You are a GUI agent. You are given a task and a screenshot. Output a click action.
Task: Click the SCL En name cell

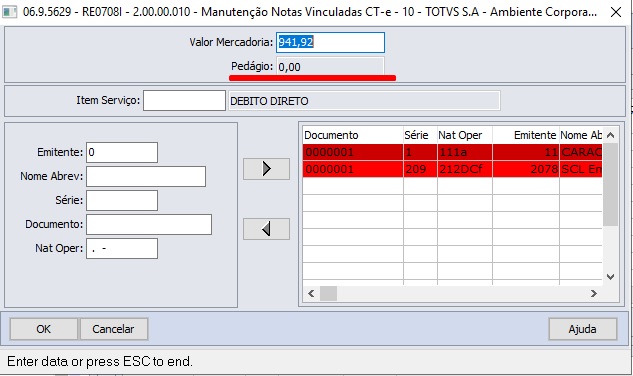coord(581,169)
